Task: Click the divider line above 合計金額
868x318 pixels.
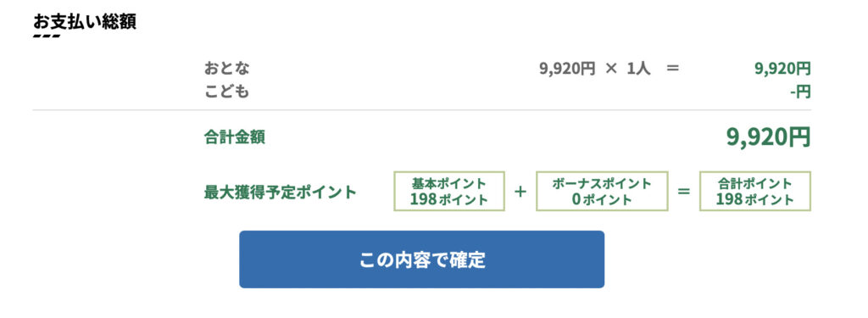Action: tap(422, 109)
